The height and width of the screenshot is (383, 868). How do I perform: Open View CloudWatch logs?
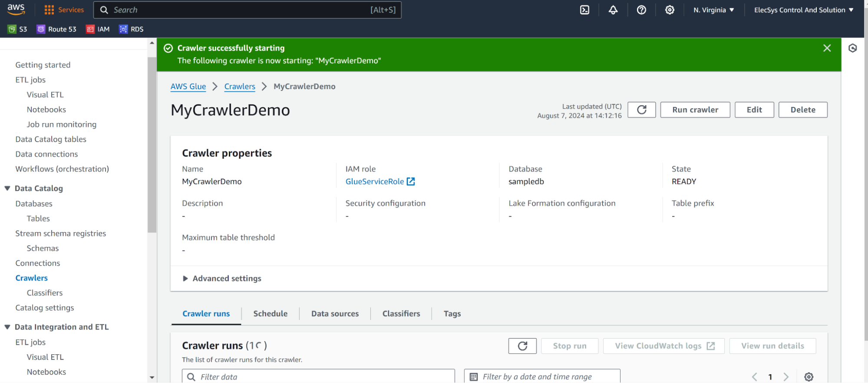[x=664, y=346]
